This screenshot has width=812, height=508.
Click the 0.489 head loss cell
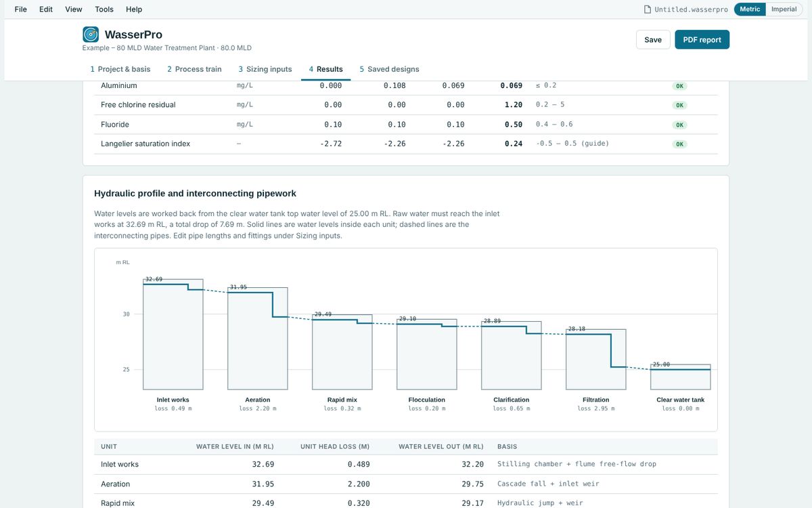(359, 465)
